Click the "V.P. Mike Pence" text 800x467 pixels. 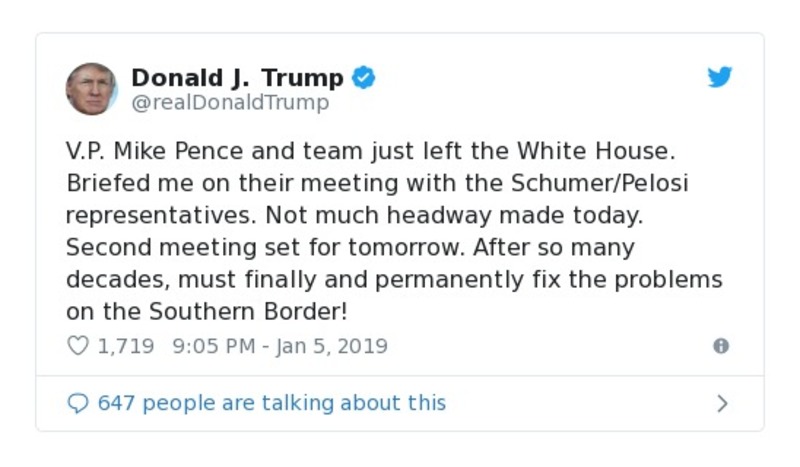(x=139, y=153)
